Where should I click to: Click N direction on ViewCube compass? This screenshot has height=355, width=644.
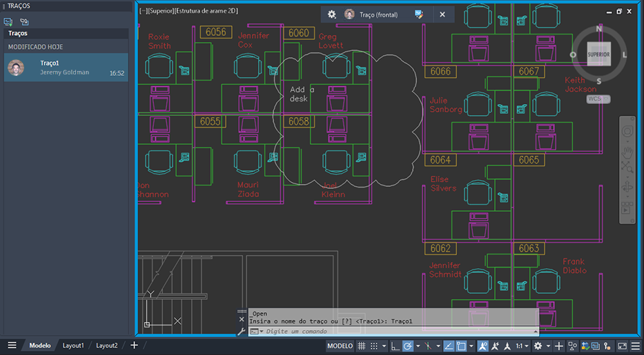pos(599,29)
